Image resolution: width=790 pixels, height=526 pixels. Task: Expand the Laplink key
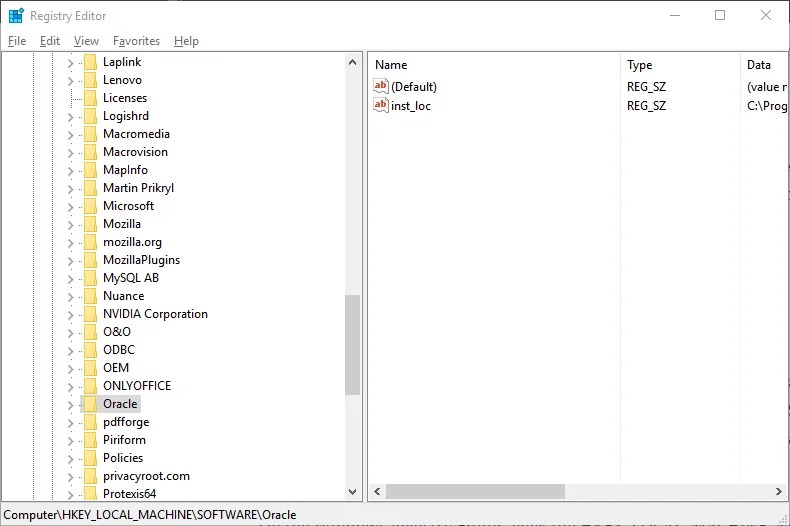71,63
